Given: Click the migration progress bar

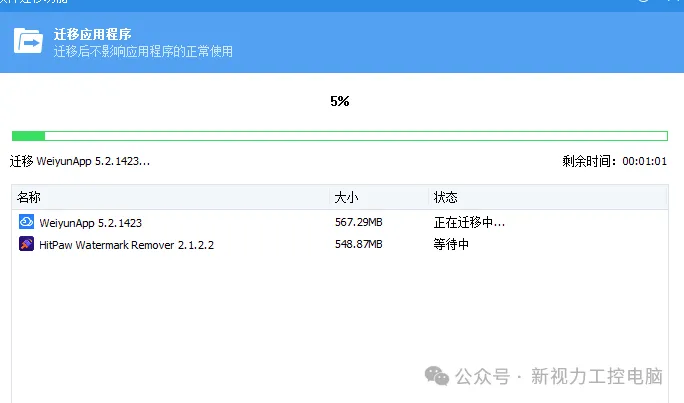Looking at the screenshot, I should (x=340, y=136).
